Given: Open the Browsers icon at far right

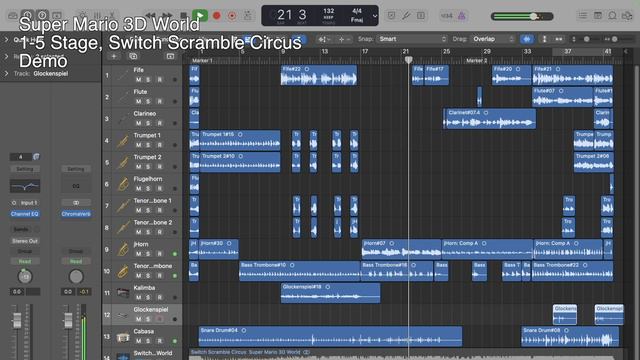Looking at the screenshot, I should 627,16.
